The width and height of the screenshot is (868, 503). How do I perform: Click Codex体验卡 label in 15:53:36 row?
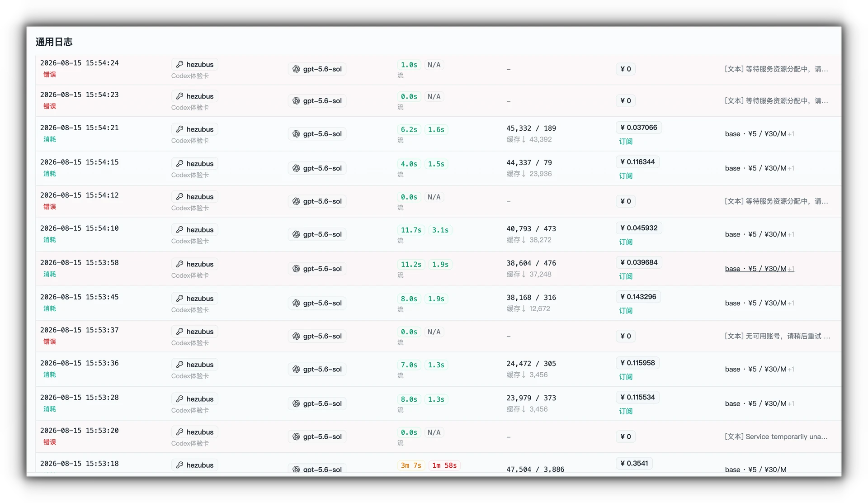[x=190, y=376]
